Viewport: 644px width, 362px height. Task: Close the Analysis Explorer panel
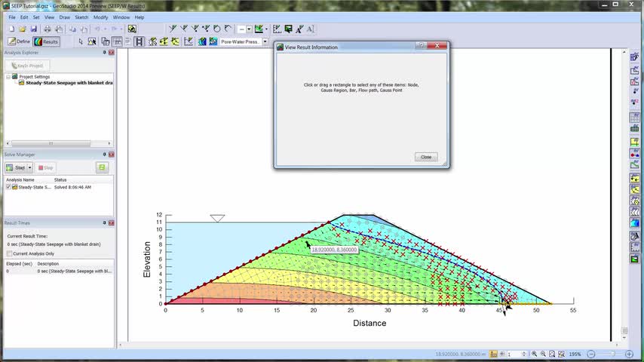[x=112, y=53]
